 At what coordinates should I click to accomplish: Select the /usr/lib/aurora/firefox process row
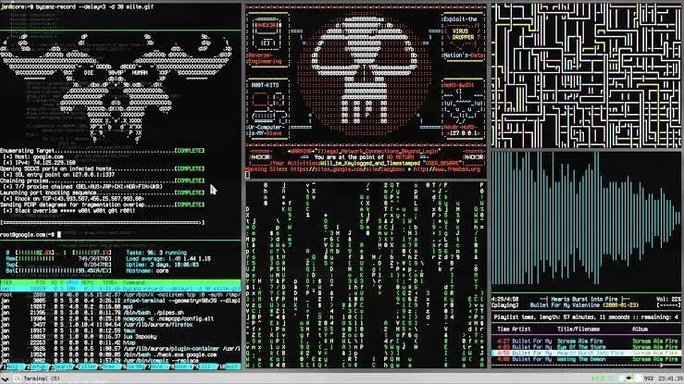120,325
